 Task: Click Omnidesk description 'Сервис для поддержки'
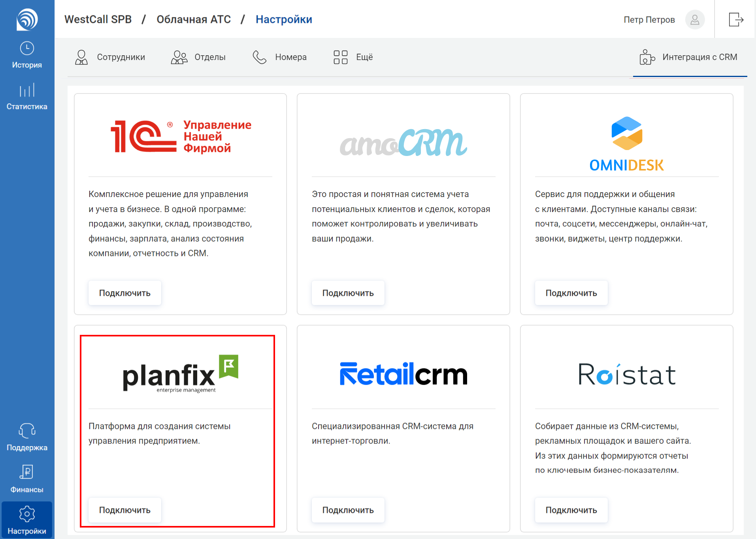pyautogui.click(x=621, y=216)
